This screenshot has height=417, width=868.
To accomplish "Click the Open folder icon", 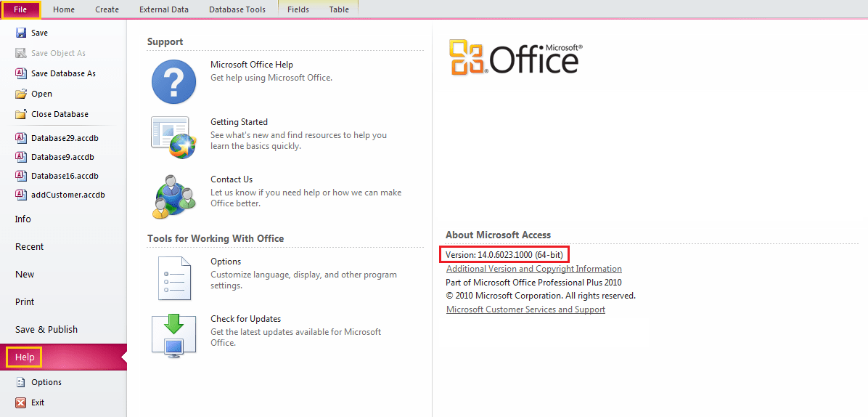I will coord(21,94).
